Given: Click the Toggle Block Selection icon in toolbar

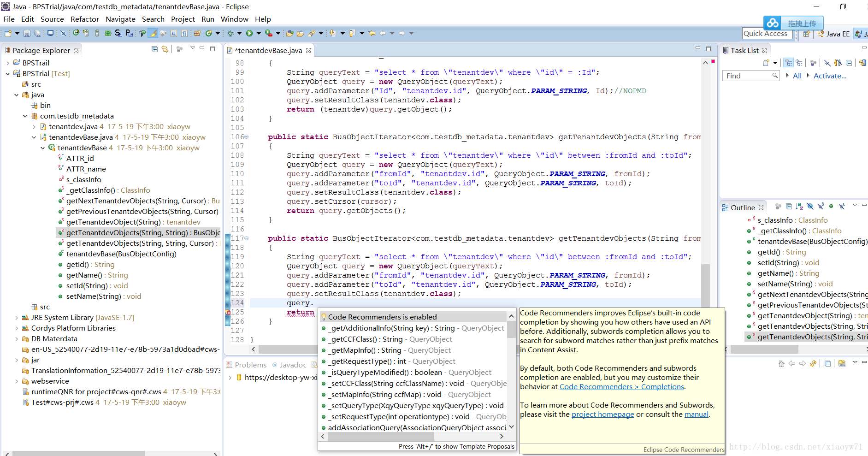Looking at the screenshot, I should [174, 33].
